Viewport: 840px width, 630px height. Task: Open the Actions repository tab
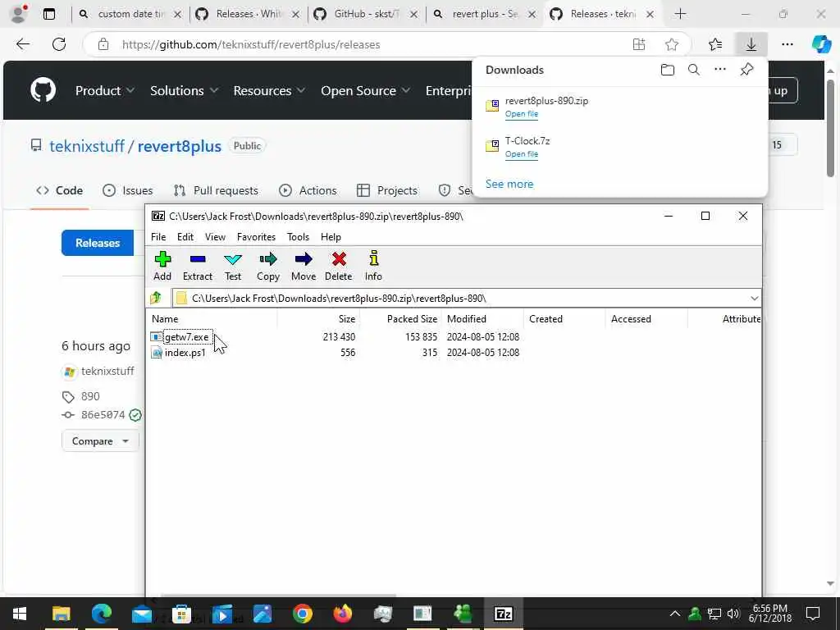308,190
